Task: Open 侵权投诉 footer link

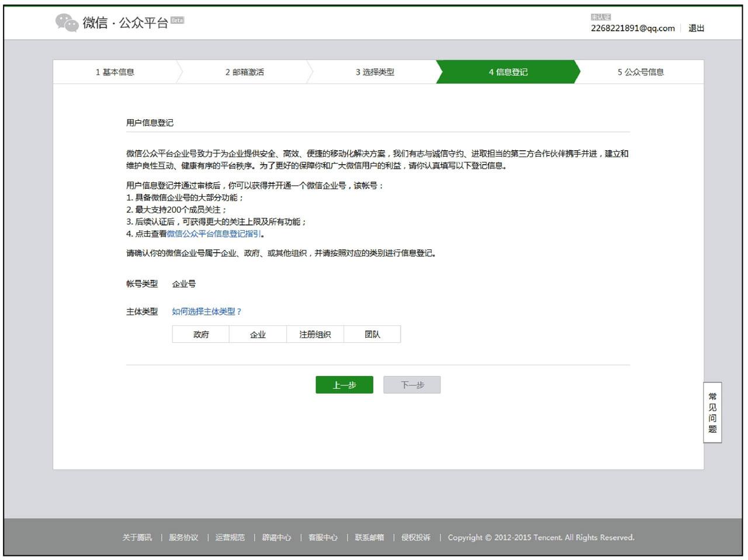Action: point(415,537)
